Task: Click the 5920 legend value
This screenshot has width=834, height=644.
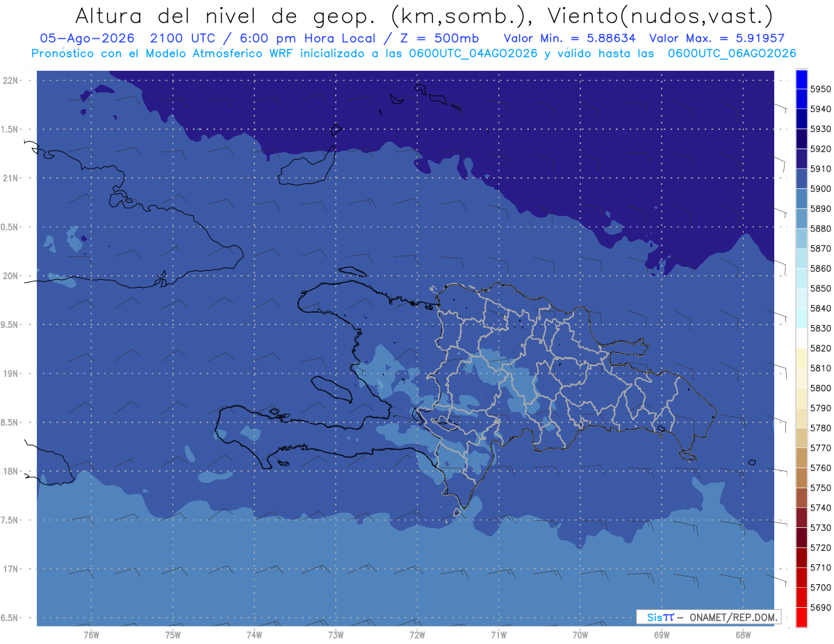Action: pyautogui.click(x=821, y=149)
